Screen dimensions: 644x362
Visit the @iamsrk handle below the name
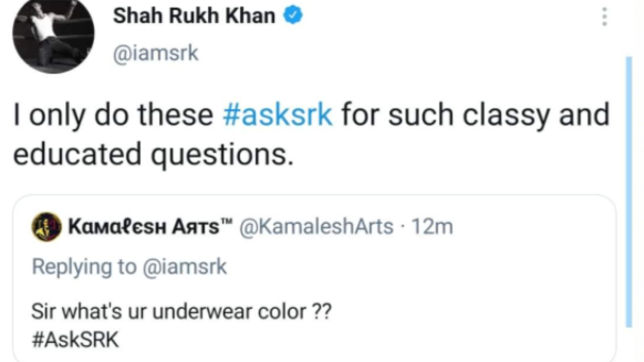(156, 53)
